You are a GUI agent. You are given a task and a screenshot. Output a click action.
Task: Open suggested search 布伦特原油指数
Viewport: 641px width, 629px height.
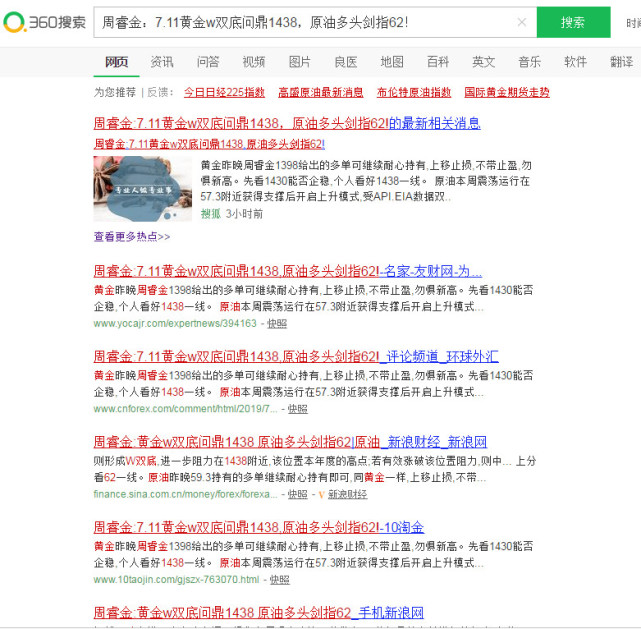414,92
